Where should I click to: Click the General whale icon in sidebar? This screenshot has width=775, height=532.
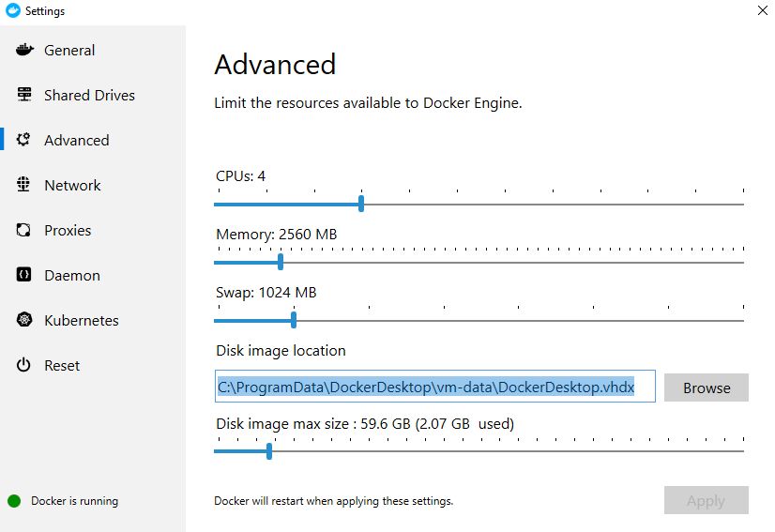click(24, 51)
